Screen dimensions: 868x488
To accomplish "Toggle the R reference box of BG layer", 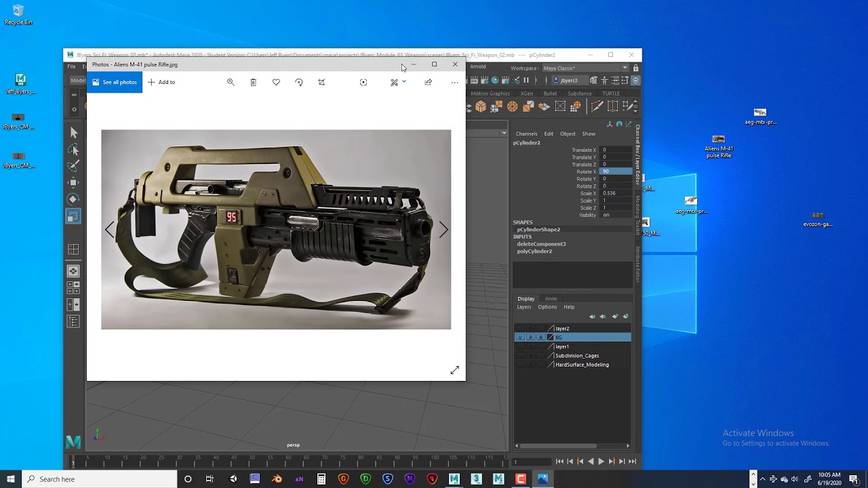I will tap(540, 338).
